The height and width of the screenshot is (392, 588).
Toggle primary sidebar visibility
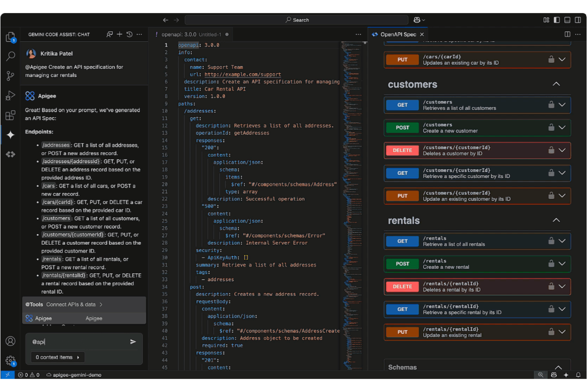coord(557,20)
